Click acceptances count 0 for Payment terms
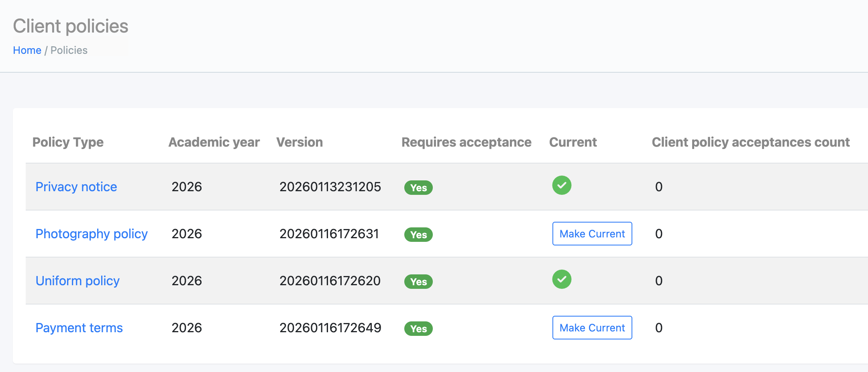Image resolution: width=868 pixels, height=372 pixels. point(659,328)
